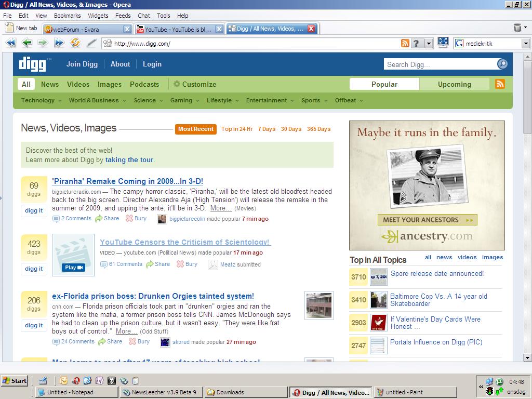This screenshot has width=532, height=399.
Task: Click the comments icon for 61 Comments
Action: (103, 264)
